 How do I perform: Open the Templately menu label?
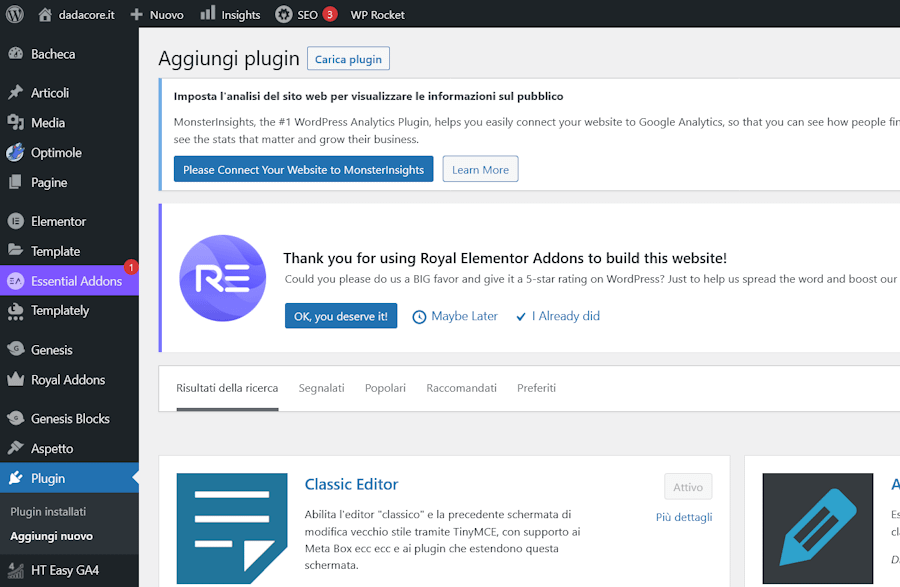pyautogui.click(x=60, y=310)
